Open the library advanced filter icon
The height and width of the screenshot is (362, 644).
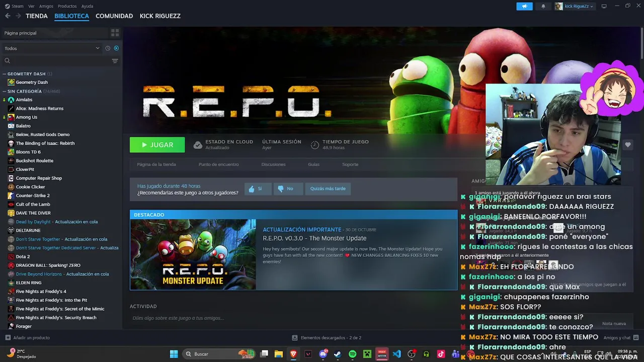point(115,61)
